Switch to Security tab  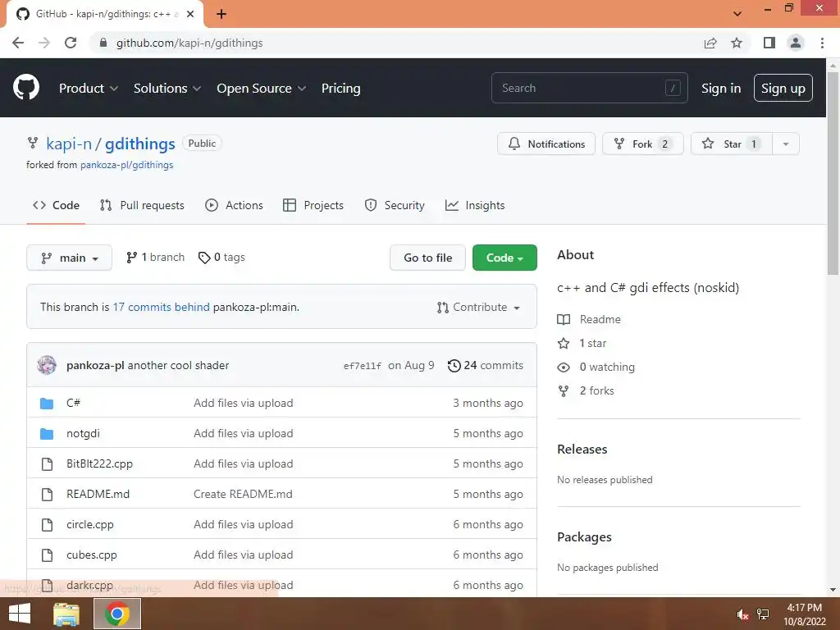point(395,205)
